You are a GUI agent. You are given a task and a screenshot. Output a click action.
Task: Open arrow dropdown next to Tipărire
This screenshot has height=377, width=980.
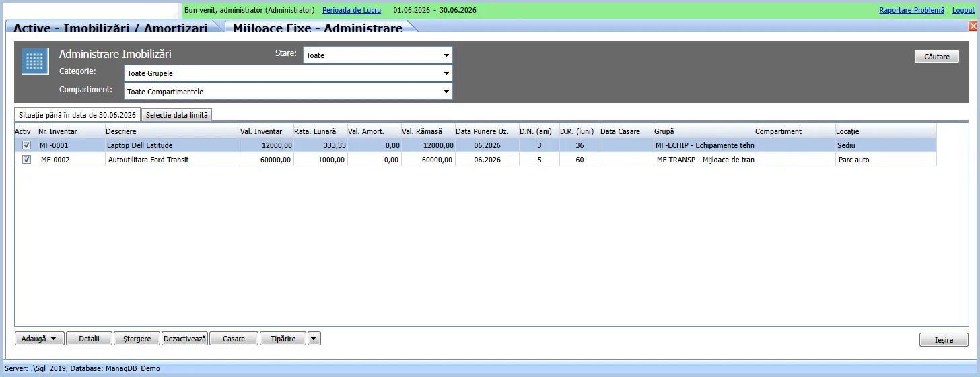(314, 339)
